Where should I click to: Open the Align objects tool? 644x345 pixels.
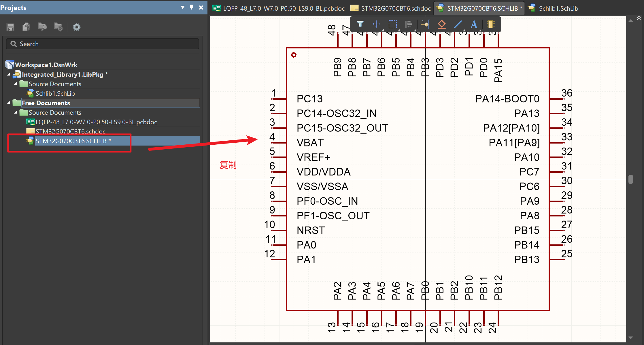tap(409, 24)
